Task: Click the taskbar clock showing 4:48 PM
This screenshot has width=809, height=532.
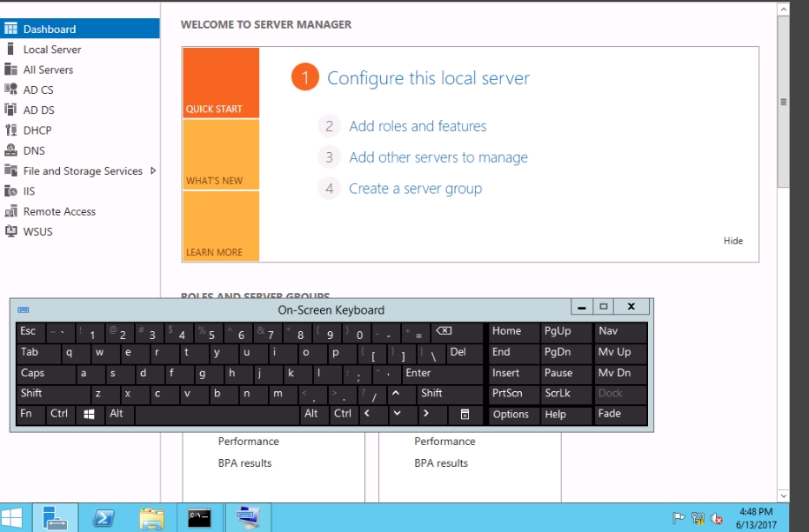Action: pyautogui.click(x=756, y=518)
